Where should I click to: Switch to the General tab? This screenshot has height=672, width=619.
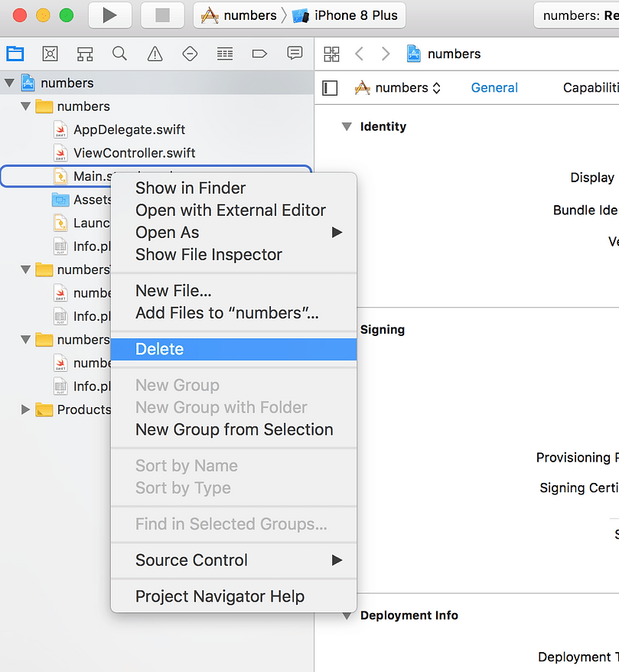click(x=494, y=88)
